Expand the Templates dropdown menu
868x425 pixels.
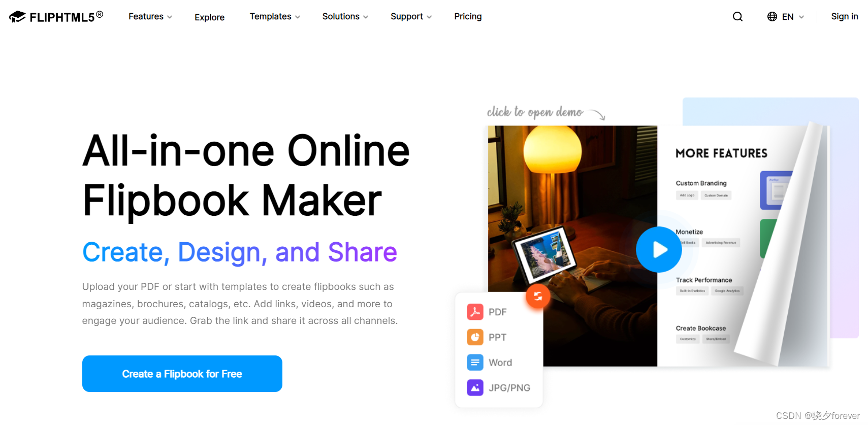pyautogui.click(x=275, y=17)
